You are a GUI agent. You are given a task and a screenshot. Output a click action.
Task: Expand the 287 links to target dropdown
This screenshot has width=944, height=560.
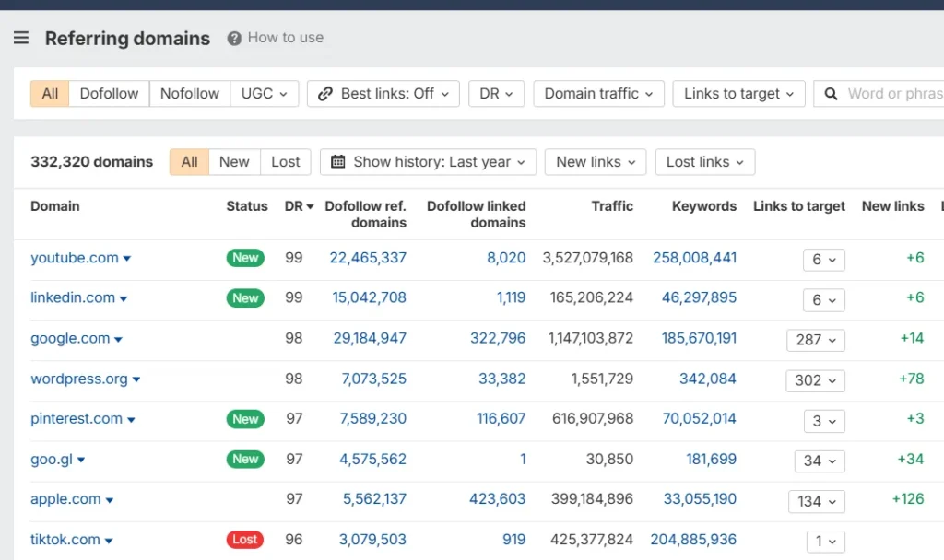816,340
